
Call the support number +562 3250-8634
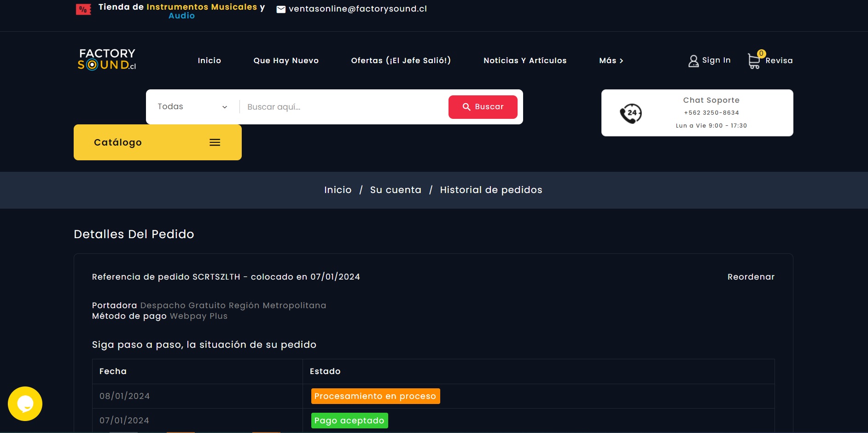pos(711,112)
